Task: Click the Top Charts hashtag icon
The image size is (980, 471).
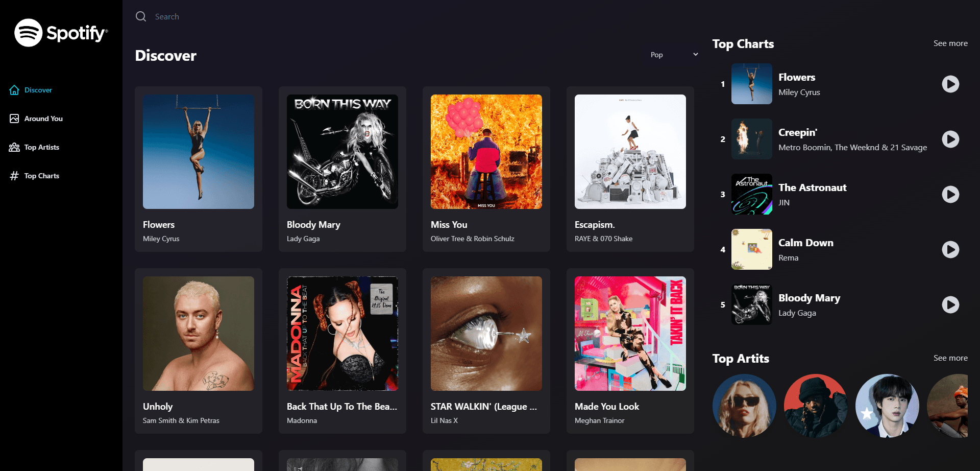Action: click(14, 176)
